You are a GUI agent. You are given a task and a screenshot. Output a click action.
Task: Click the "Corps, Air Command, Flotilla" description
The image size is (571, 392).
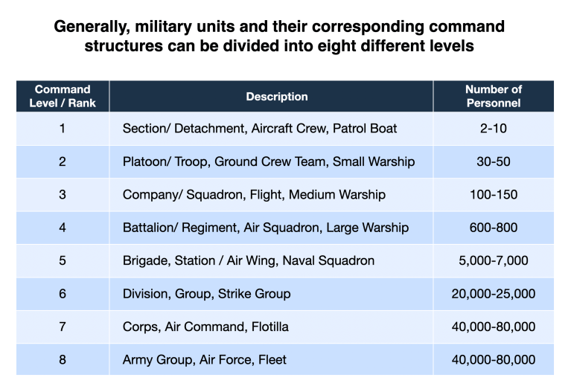[205, 327]
